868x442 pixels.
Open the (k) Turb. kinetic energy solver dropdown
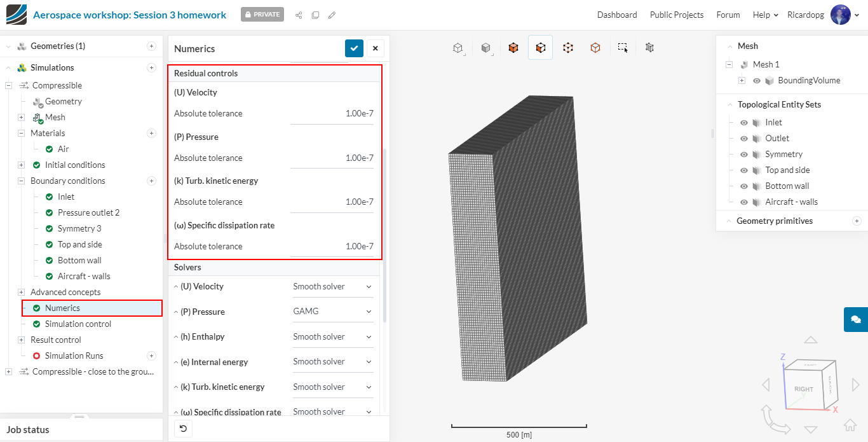pos(332,387)
